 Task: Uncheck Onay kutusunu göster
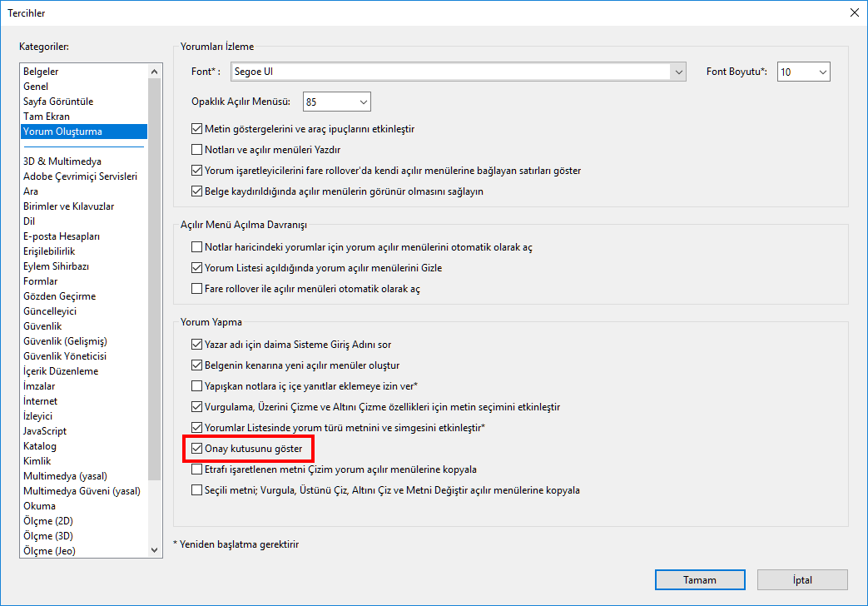196,449
